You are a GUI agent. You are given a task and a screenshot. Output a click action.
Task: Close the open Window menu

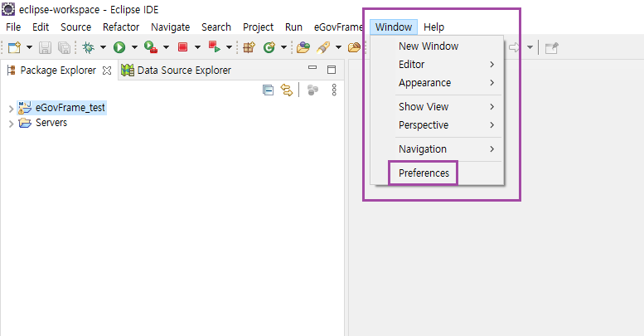point(394,27)
